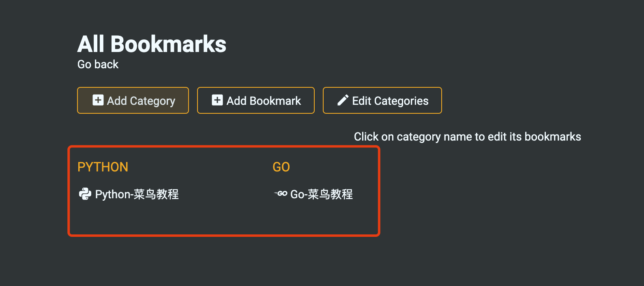Viewport: 644px width, 286px height.
Task: Click the 菜鸟教程 text of the Go bookmark
Action: [330, 194]
